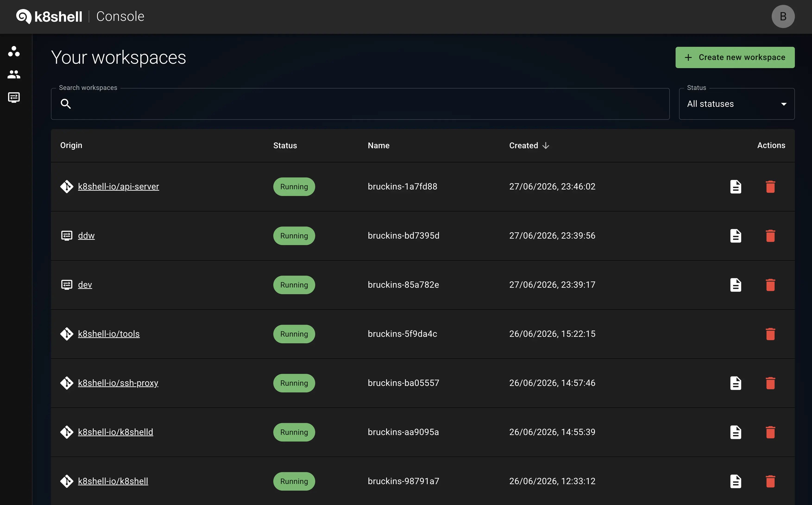Click created date 27/06/2026, 23:39:56

[x=552, y=236]
